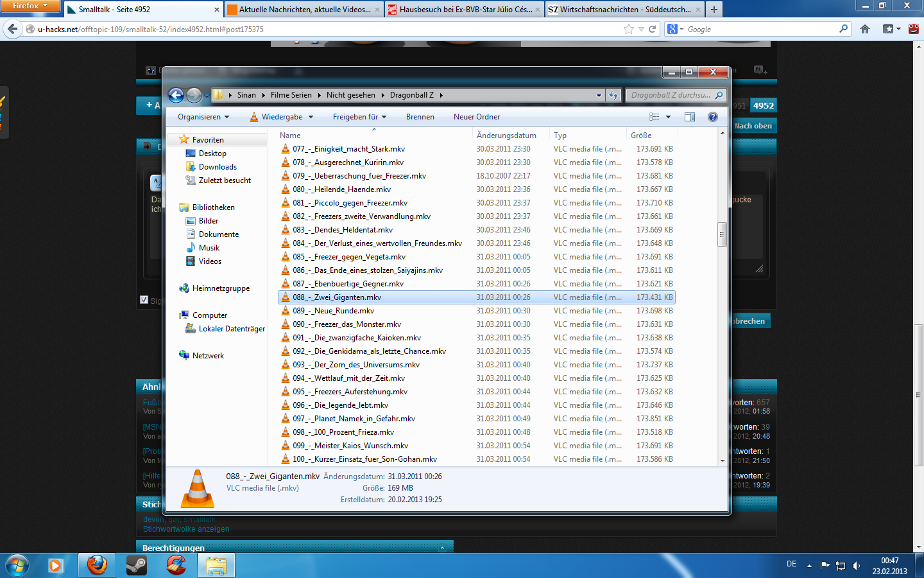Select Nicht gesehen breadcrumb segment
The height and width of the screenshot is (578, 924).
tap(351, 95)
